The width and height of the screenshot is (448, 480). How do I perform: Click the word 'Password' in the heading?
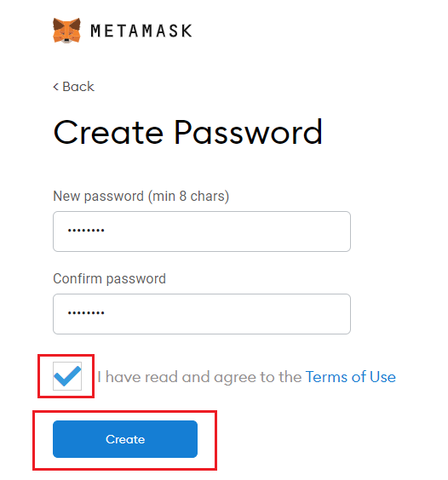pyautogui.click(x=249, y=132)
